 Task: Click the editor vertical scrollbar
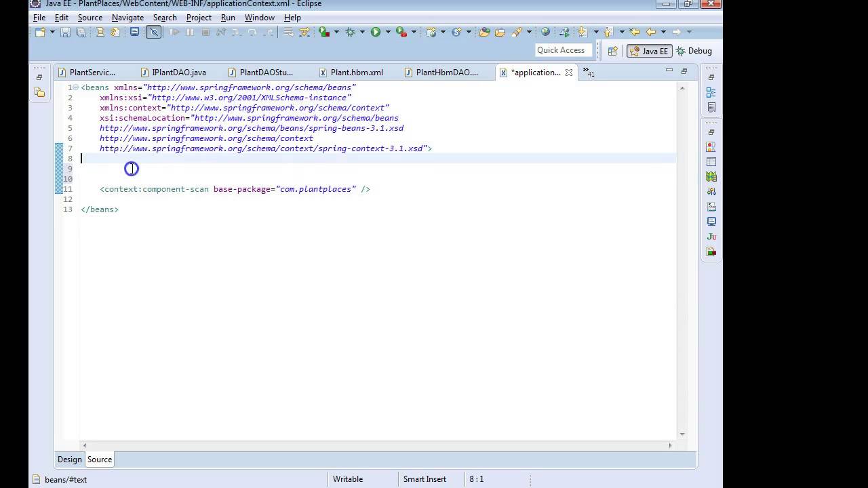coord(682,260)
